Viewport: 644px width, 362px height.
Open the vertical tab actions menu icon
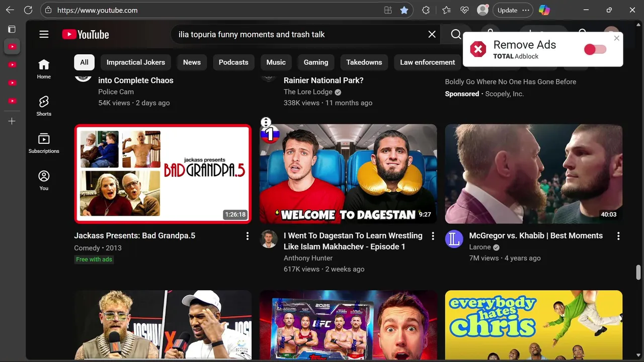point(12,29)
